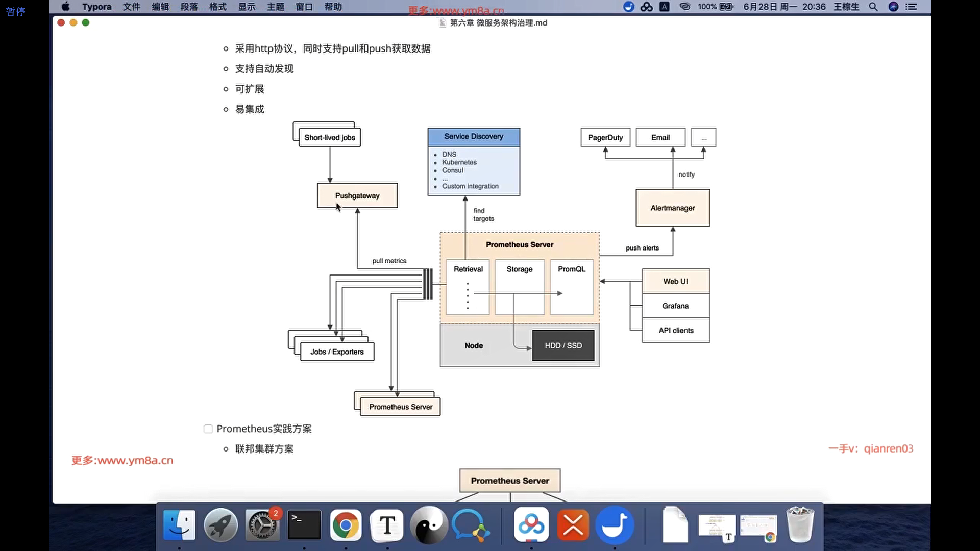The width and height of the screenshot is (980, 551).
Task: Click the Typora application menu
Action: pyautogui.click(x=96, y=7)
